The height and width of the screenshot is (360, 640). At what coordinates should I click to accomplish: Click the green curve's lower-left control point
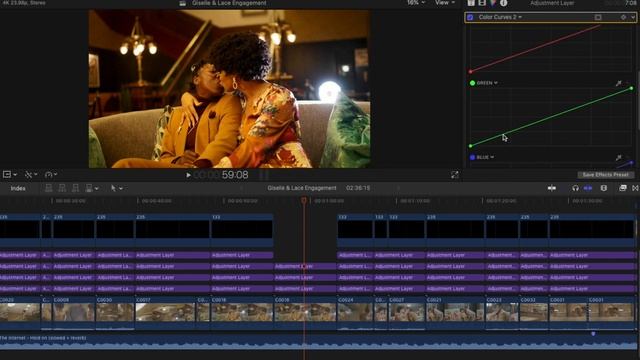tap(470, 146)
